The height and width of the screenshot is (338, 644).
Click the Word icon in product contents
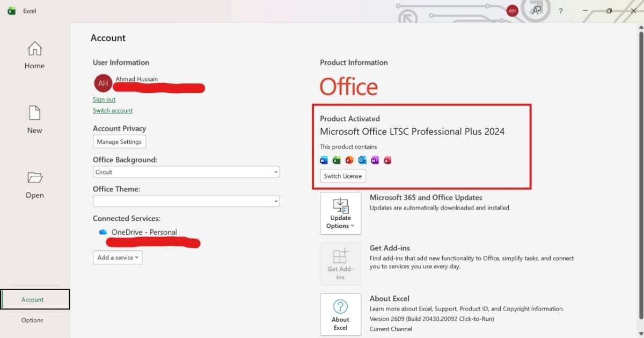(324, 160)
